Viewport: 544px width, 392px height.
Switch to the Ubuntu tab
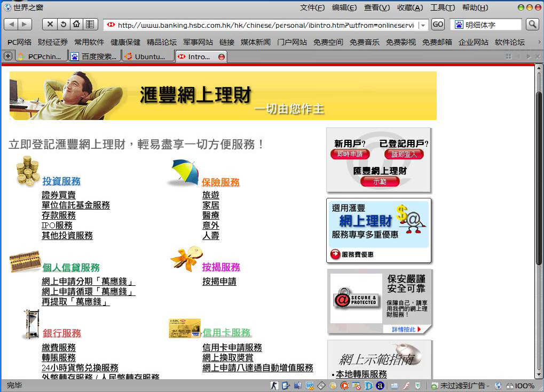pyautogui.click(x=148, y=57)
